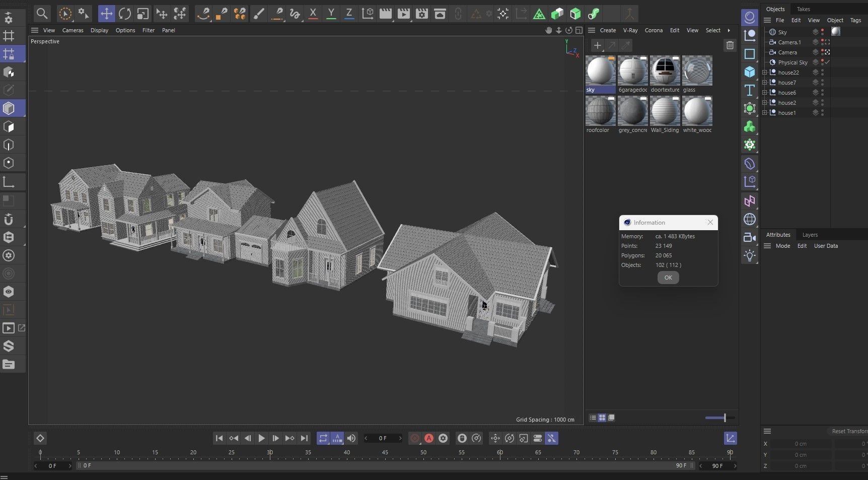Screen dimensions: 868x480
Task: Expand the house6 object tree
Action: pyautogui.click(x=764, y=93)
